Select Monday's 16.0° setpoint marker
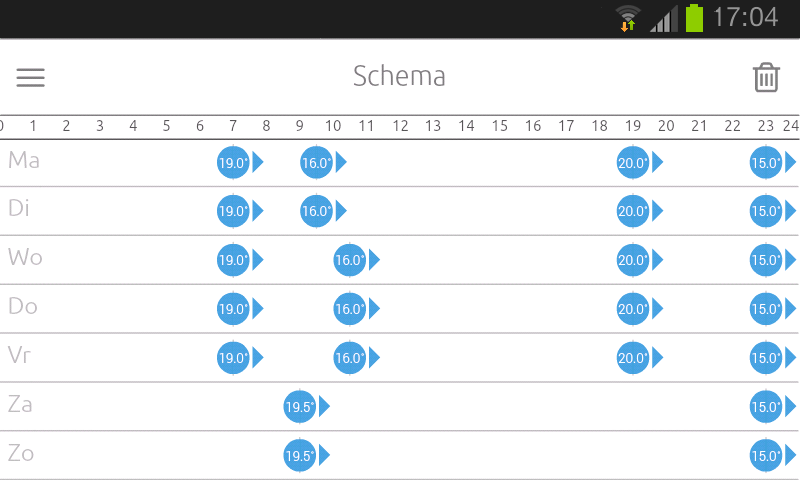 (316, 163)
